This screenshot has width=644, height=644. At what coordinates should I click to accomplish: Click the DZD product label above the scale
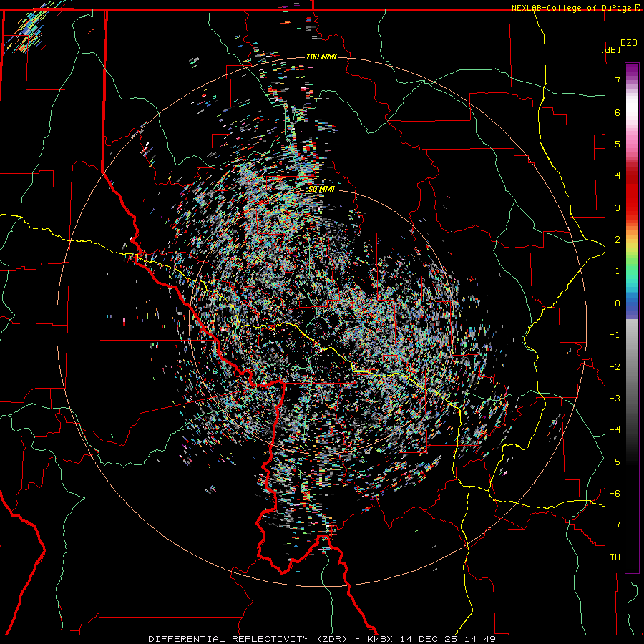coord(629,43)
